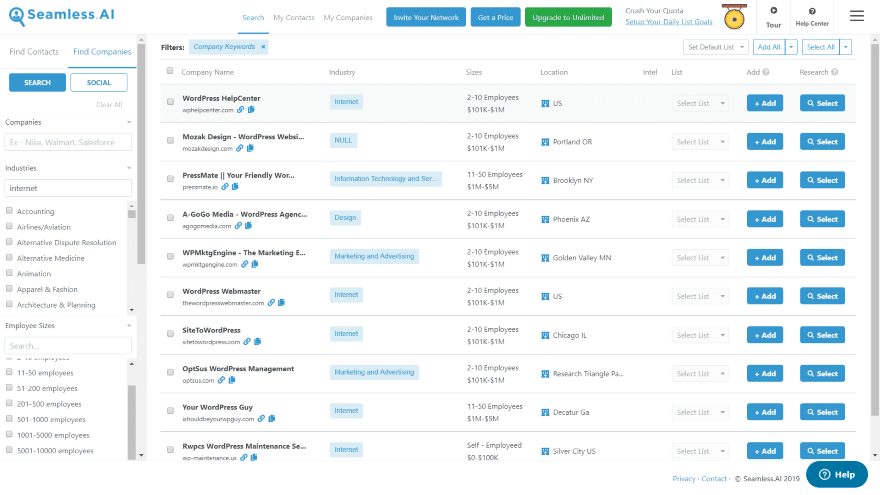Open Help Center question icon
The height and width of the screenshot is (495, 880).
[x=812, y=11]
